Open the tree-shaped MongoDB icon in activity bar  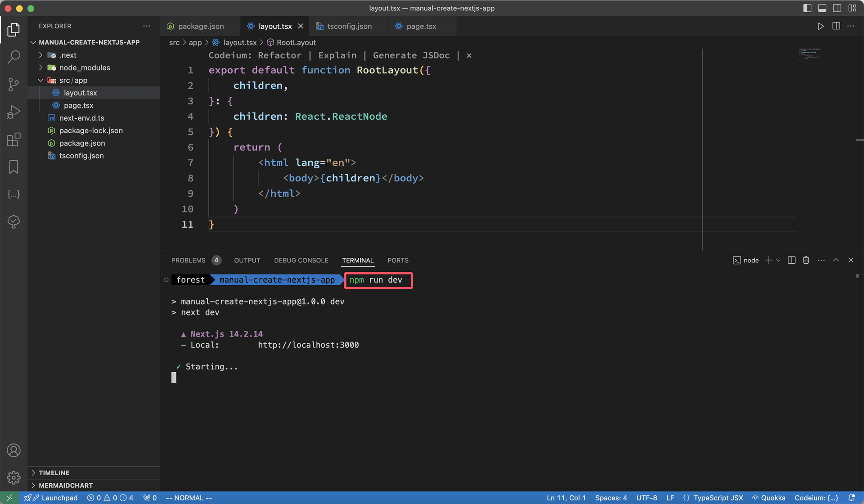click(13, 222)
